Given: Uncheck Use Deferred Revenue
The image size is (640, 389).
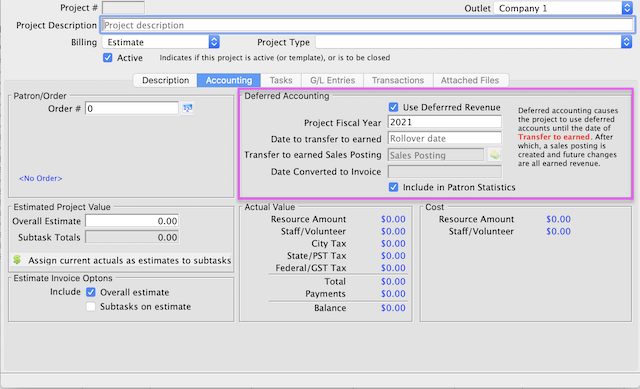Looking at the screenshot, I should tap(393, 107).
